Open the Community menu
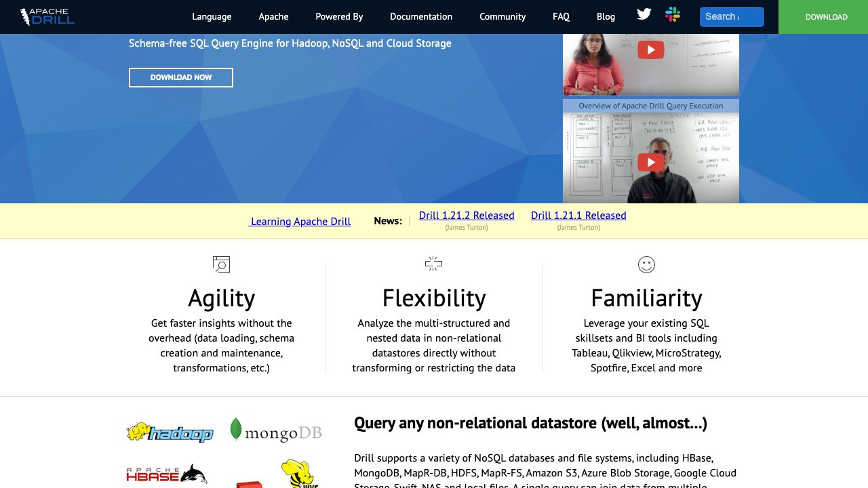 tap(502, 17)
